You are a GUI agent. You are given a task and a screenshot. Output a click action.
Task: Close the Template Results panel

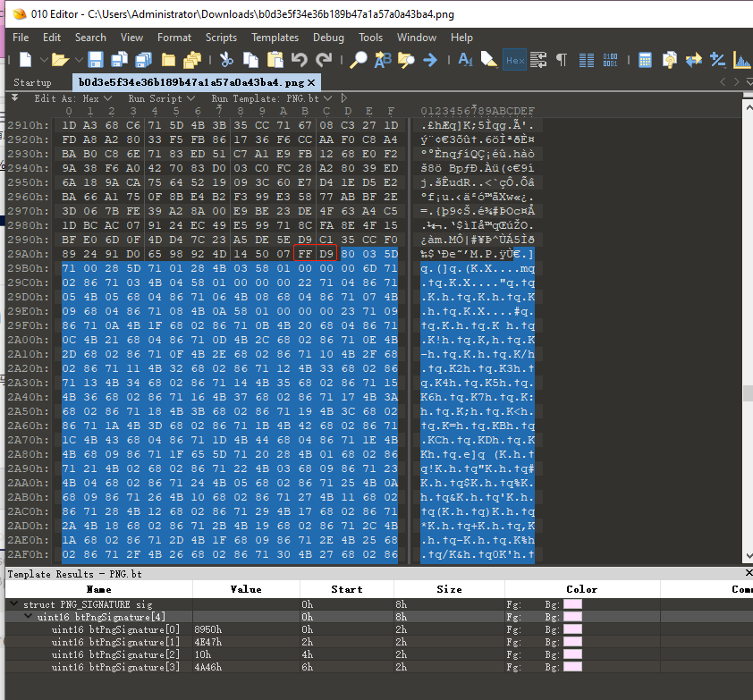[x=748, y=573]
